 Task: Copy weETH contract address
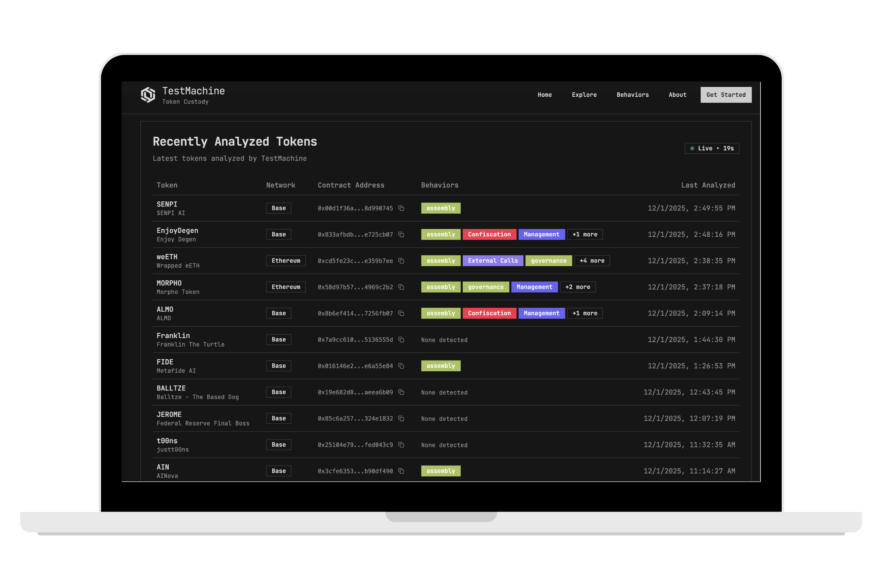(401, 261)
